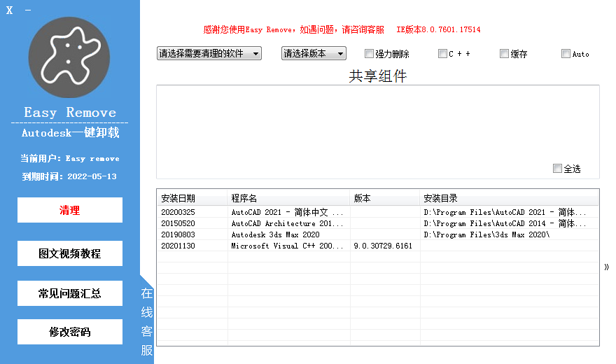The height and width of the screenshot is (364, 616).
Task: Expand the panel with the » arrow
Action: [607, 267]
